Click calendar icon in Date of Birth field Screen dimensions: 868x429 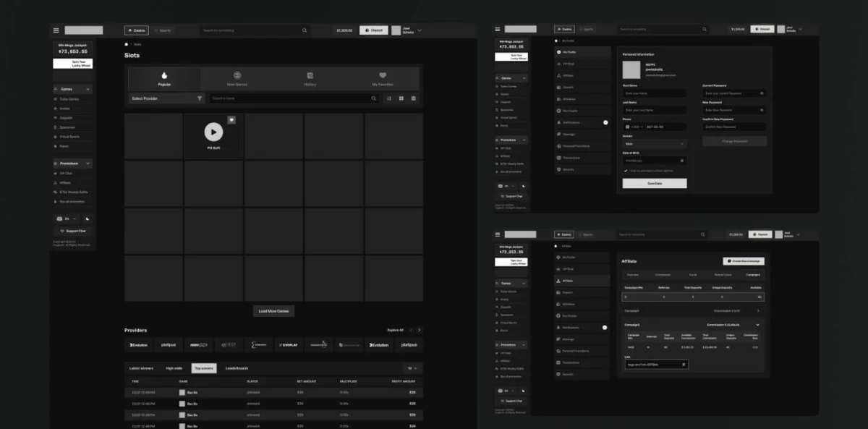pos(682,161)
